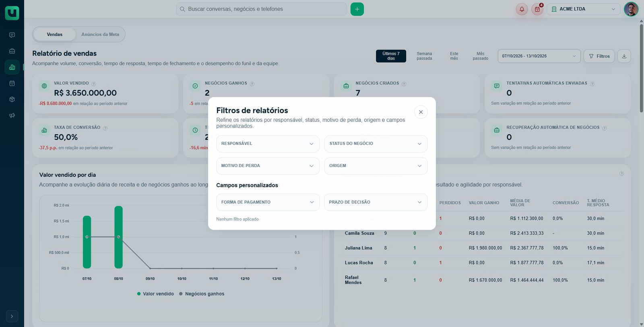Open the calendar alerts icon with badge
Image resolution: width=644 pixels, height=327 pixels.
point(537,9)
